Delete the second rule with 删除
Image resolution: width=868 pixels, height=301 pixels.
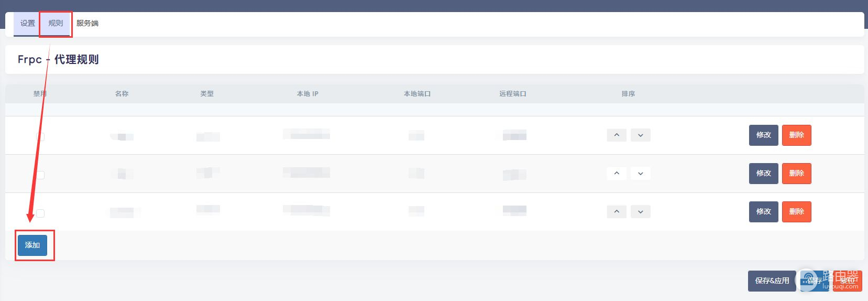[x=797, y=174]
